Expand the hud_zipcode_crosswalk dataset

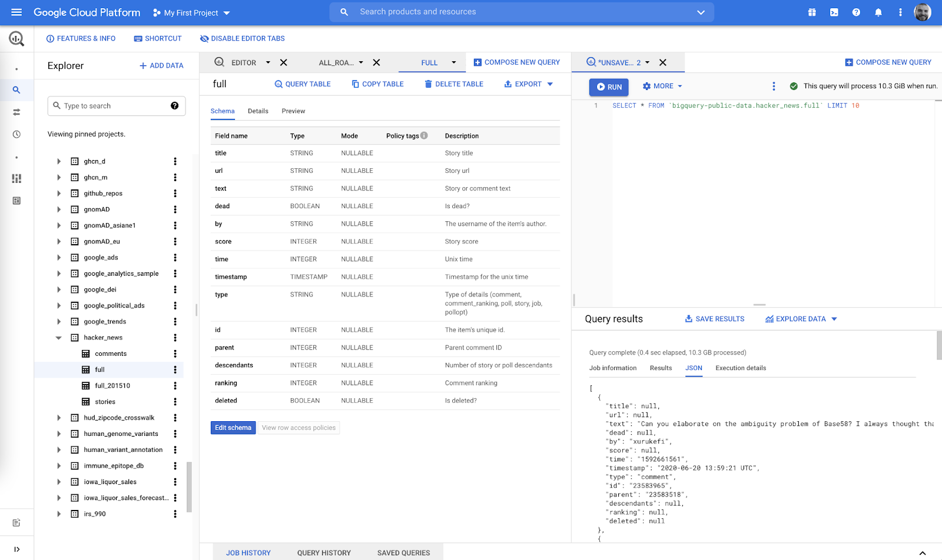(x=59, y=418)
